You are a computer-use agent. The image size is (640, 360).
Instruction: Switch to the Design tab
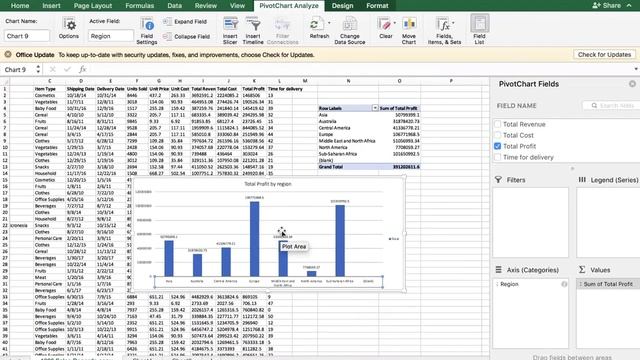click(342, 6)
